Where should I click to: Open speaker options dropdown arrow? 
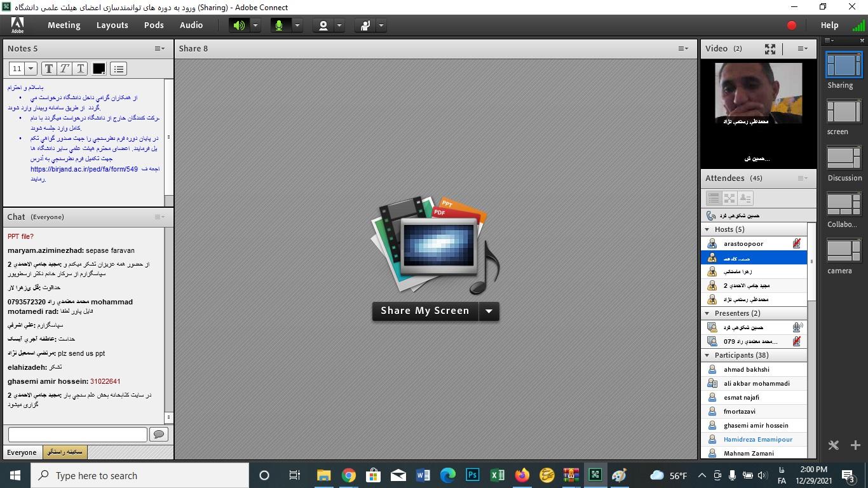pos(255,25)
